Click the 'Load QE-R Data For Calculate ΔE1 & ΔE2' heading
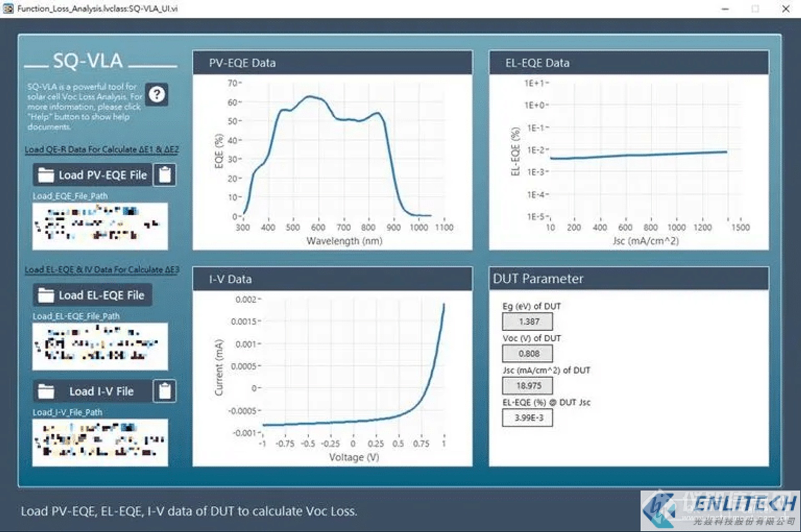 102,149
